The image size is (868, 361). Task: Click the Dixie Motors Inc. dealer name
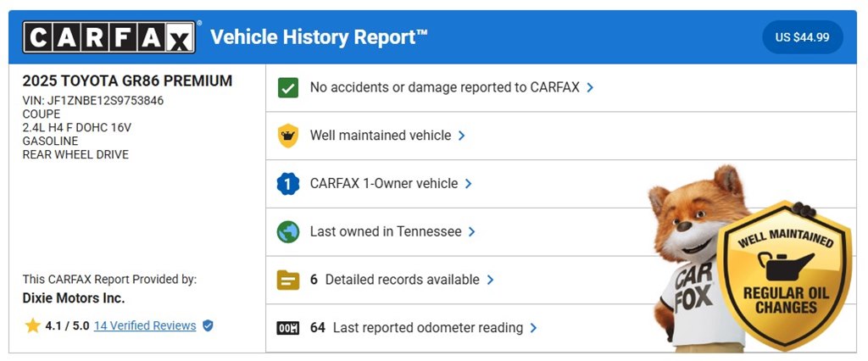click(x=74, y=298)
